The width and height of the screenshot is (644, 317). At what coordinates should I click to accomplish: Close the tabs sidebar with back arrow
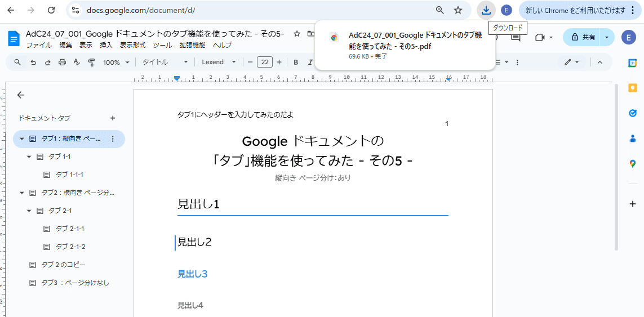[x=20, y=95]
